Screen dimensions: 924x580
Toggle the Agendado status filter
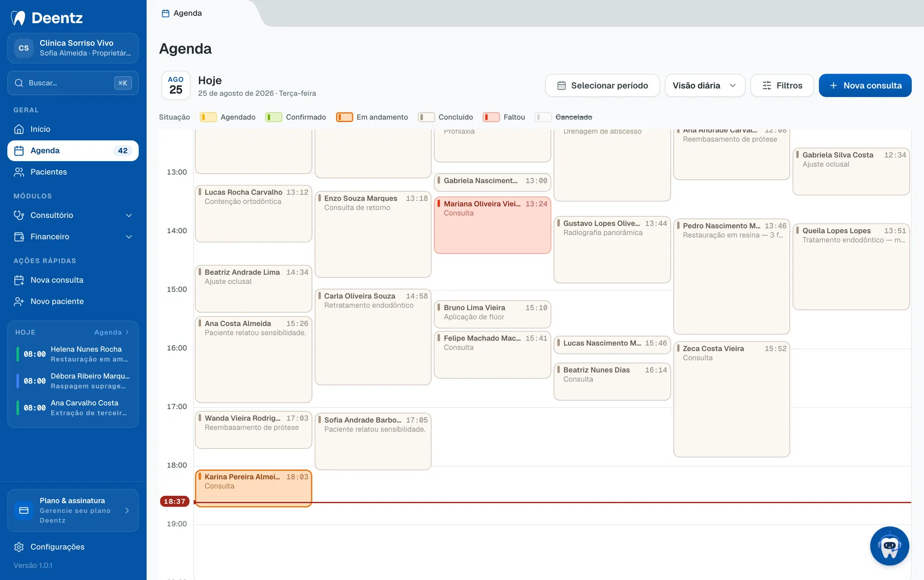(x=228, y=117)
